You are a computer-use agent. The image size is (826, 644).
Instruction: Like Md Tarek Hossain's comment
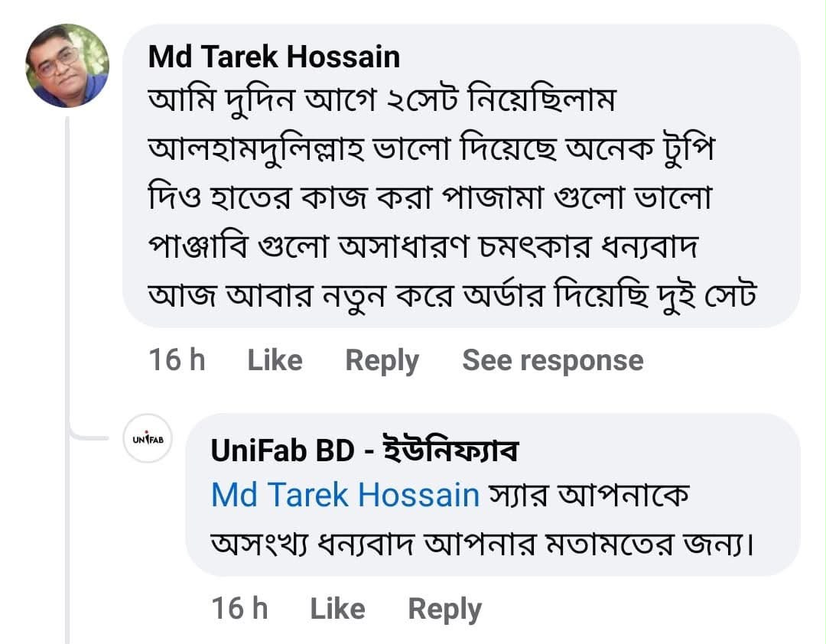275,360
